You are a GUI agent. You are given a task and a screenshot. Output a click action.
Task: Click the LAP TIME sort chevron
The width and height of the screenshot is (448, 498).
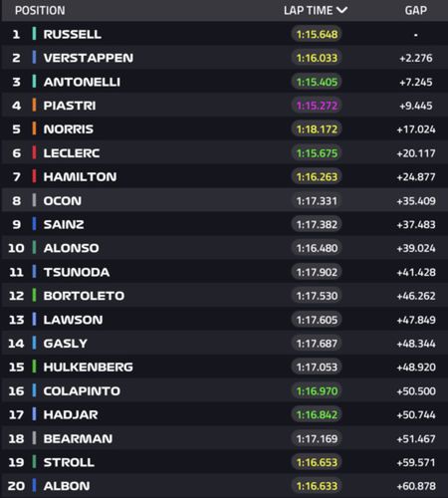click(341, 11)
